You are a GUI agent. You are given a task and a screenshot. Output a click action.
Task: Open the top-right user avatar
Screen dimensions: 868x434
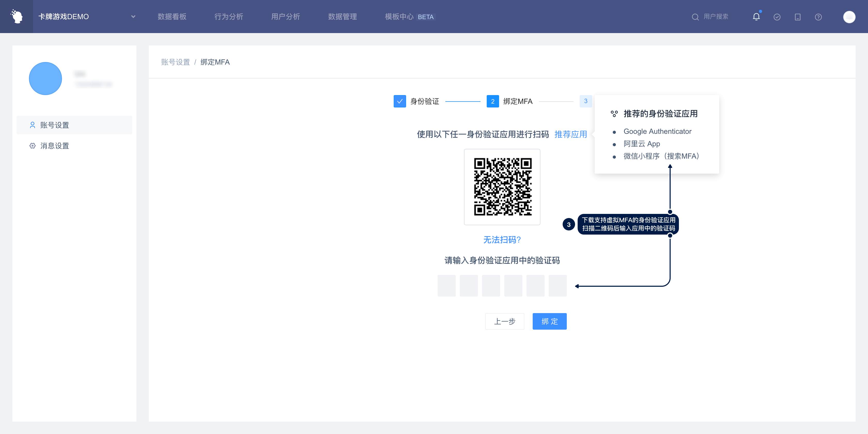coord(849,17)
